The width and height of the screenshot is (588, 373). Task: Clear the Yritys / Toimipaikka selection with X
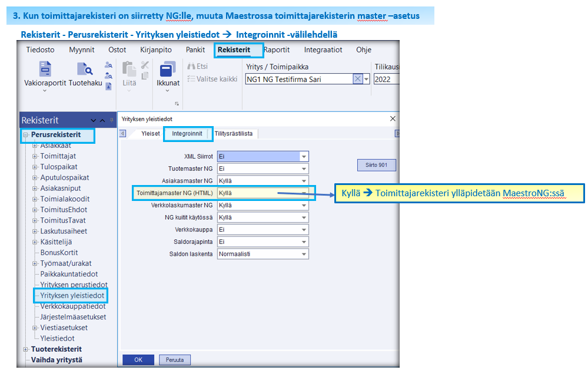click(357, 80)
